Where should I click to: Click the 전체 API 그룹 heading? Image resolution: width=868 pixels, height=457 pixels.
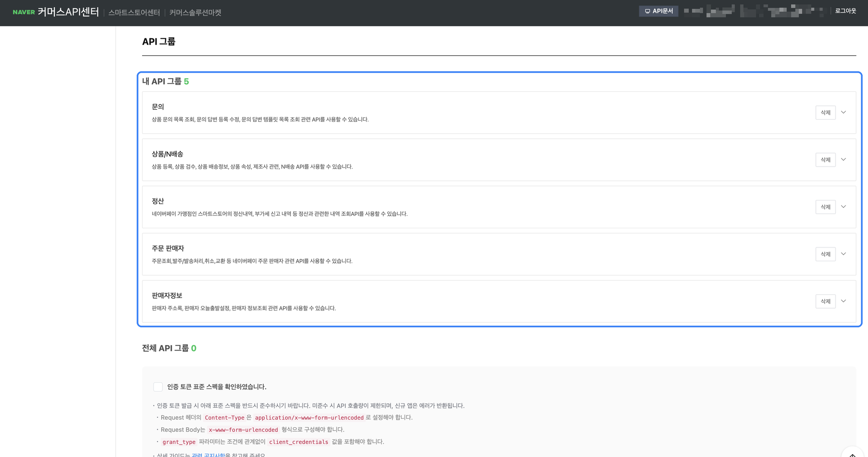pos(169,348)
